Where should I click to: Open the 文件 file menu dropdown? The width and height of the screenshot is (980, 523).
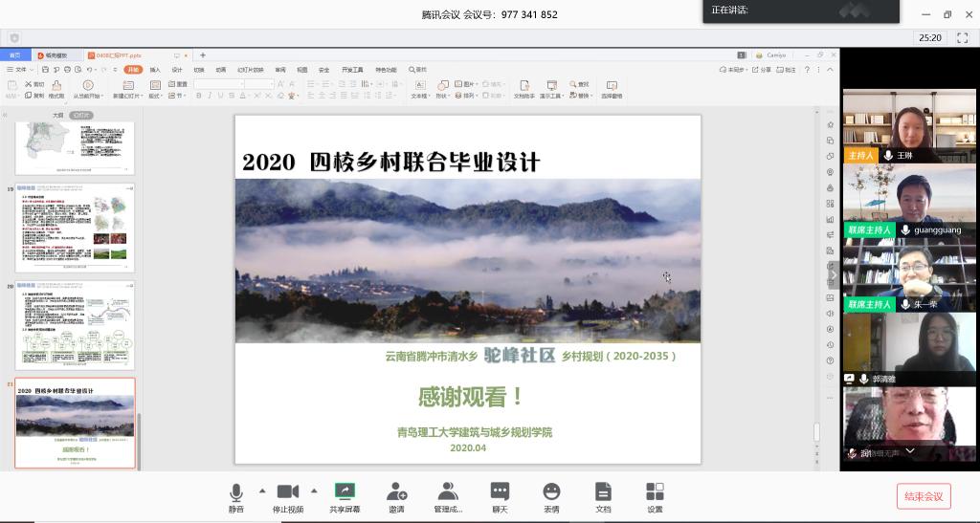click(x=21, y=70)
